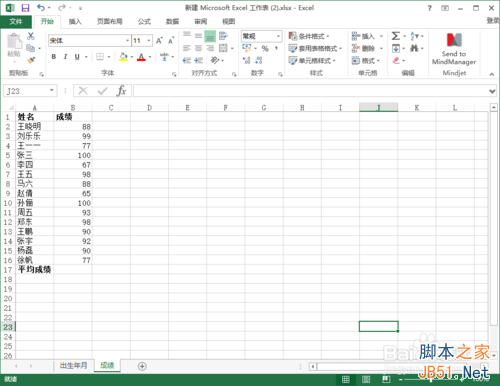The width and height of the screenshot is (500, 386).
Task: Click the AutoSum sigma icon
Action: pyautogui.click(x=396, y=36)
